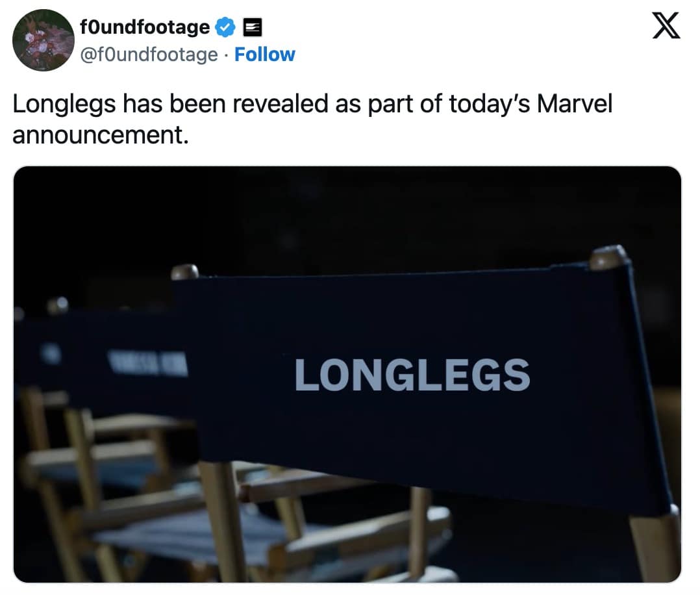The height and width of the screenshot is (595, 700).
Task: Click the Follow link beside the handle
Action: point(264,55)
